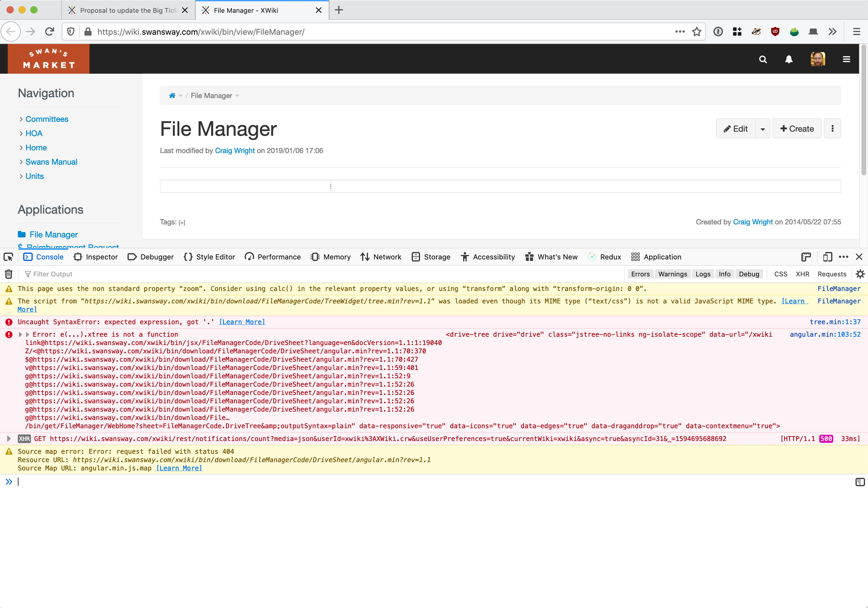Expand the Swans Manual navigation item
The height and width of the screenshot is (608, 868).
(21, 162)
